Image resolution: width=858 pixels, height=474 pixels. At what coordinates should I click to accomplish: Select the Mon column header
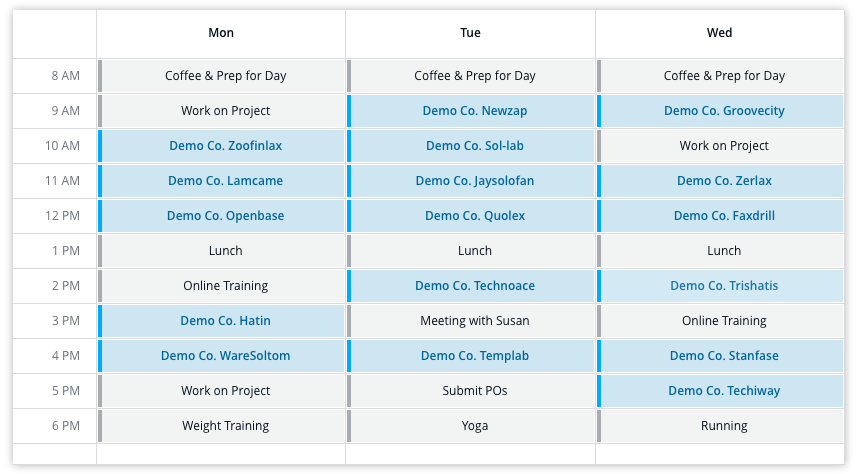pyautogui.click(x=221, y=33)
